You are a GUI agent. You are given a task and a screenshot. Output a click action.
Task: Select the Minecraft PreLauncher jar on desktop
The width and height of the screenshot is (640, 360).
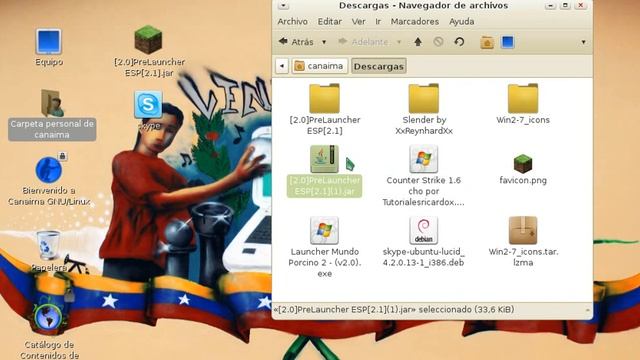click(x=149, y=40)
